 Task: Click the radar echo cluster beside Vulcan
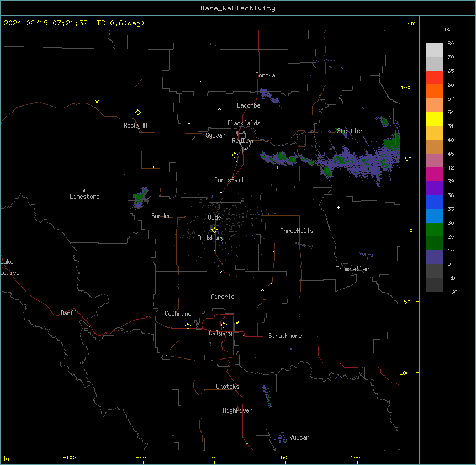click(x=282, y=438)
